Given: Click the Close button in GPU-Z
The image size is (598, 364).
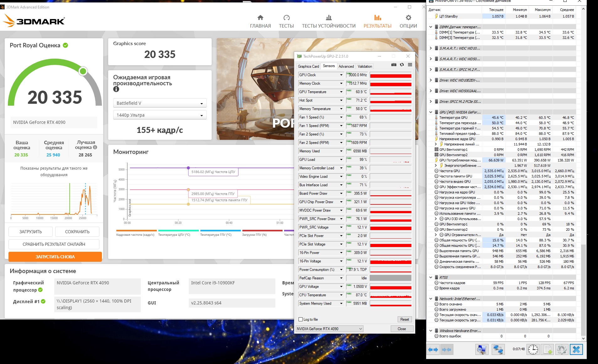Looking at the screenshot, I should point(402,329).
